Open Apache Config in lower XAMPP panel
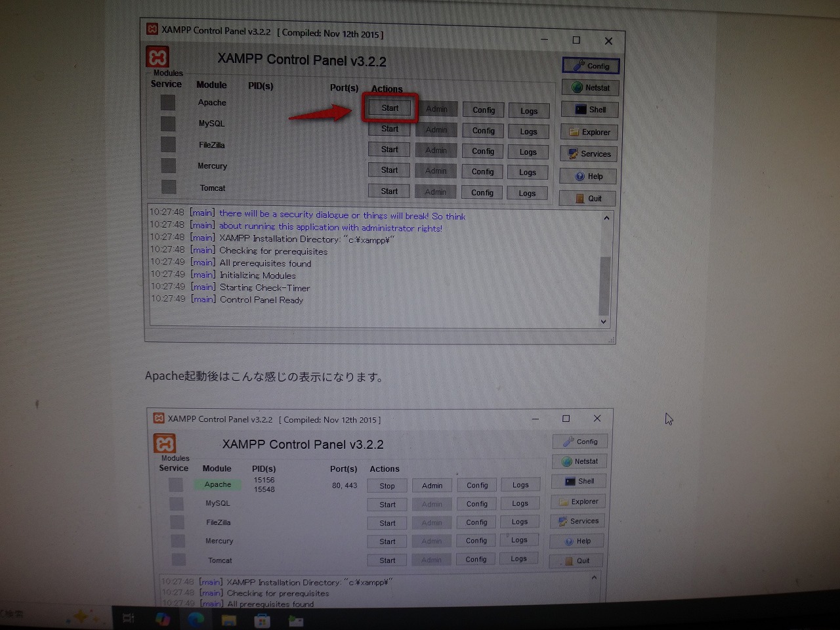This screenshot has height=630, width=840. coord(477,486)
